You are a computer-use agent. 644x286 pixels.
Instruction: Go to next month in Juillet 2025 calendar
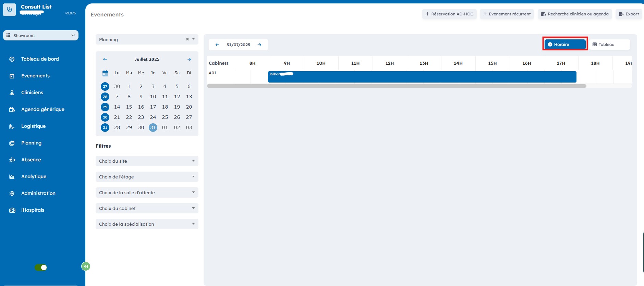pyautogui.click(x=189, y=59)
